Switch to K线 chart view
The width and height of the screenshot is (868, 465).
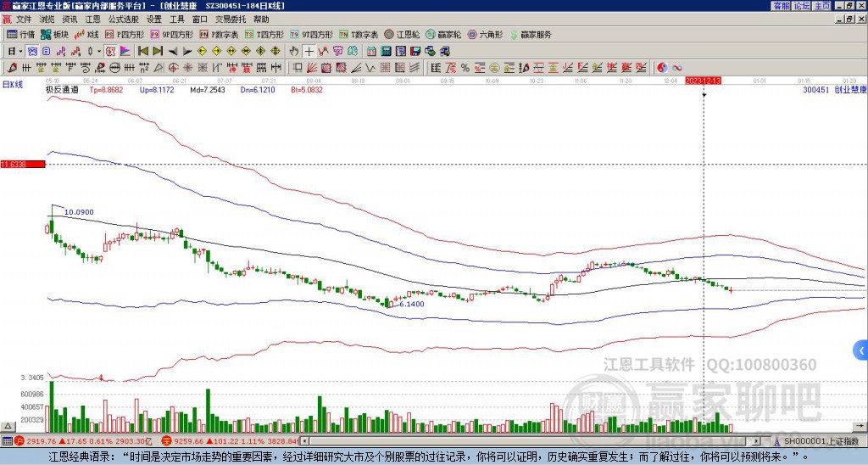click(86, 34)
